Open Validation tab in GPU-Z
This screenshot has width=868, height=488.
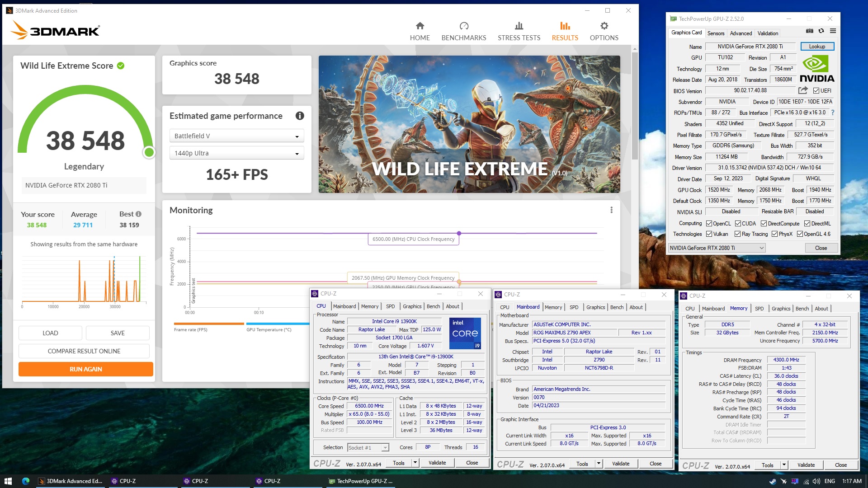[768, 33]
